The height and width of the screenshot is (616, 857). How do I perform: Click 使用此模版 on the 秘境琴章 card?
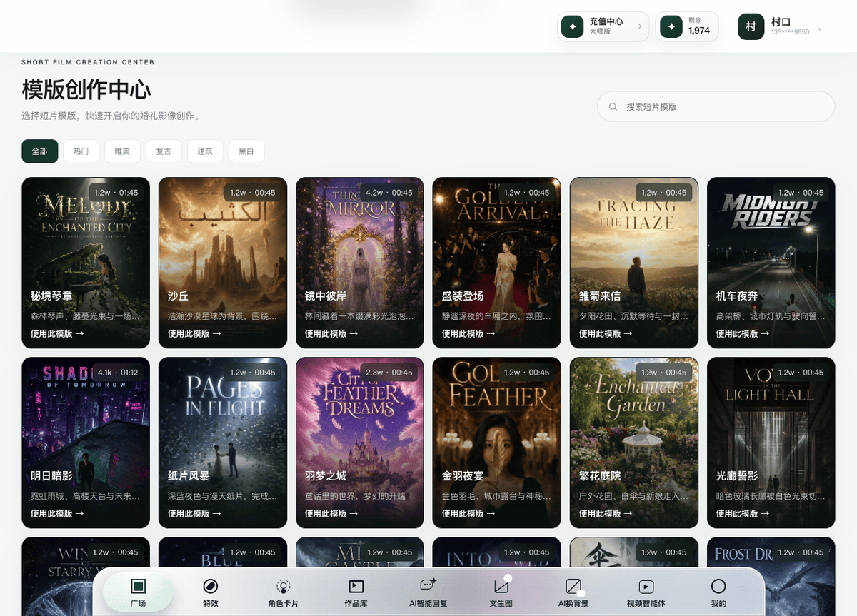tap(57, 333)
